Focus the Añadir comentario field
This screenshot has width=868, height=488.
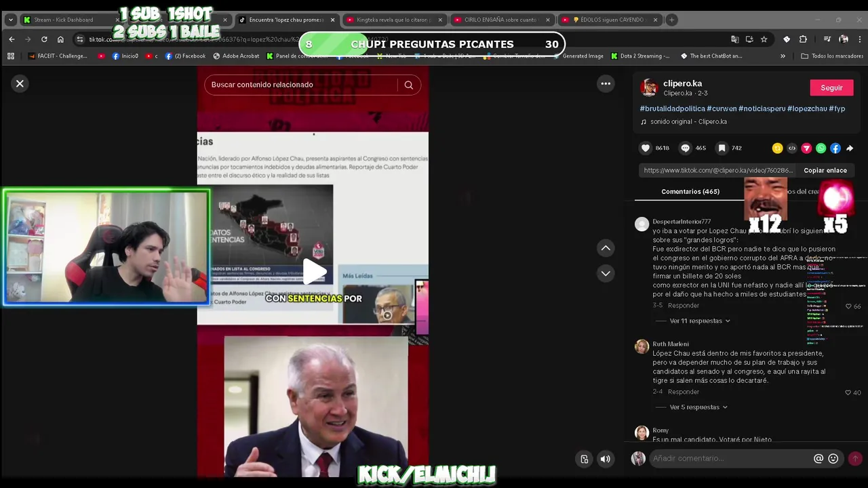point(729,459)
